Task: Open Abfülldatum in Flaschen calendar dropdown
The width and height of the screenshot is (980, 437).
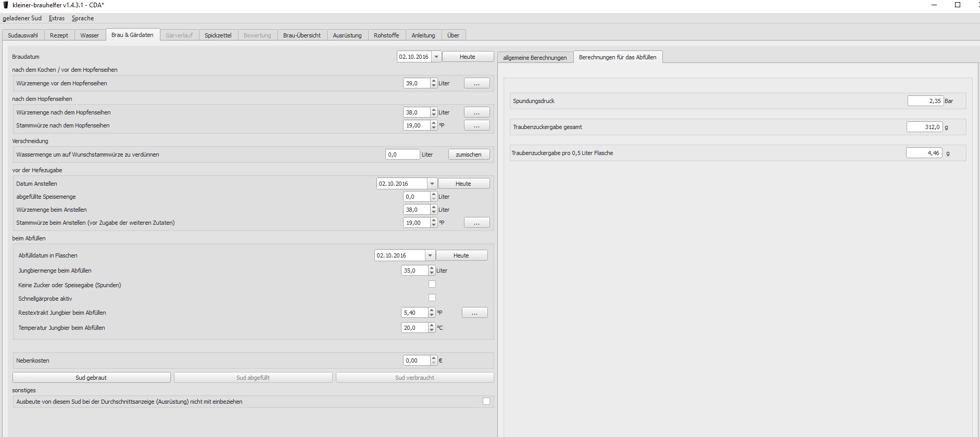Action: 430,255
